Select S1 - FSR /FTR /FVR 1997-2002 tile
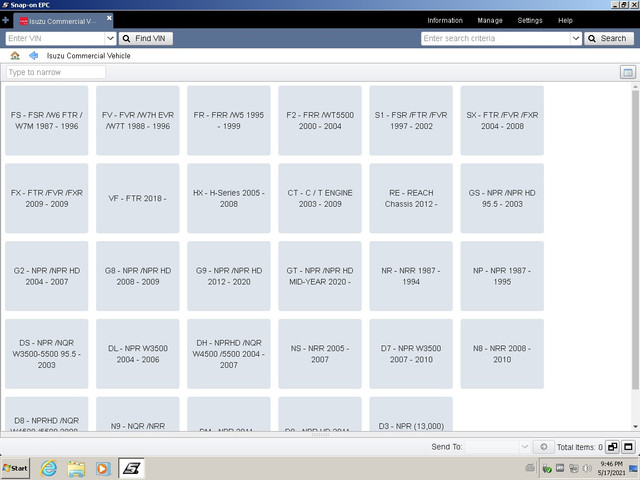 tap(411, 120)
